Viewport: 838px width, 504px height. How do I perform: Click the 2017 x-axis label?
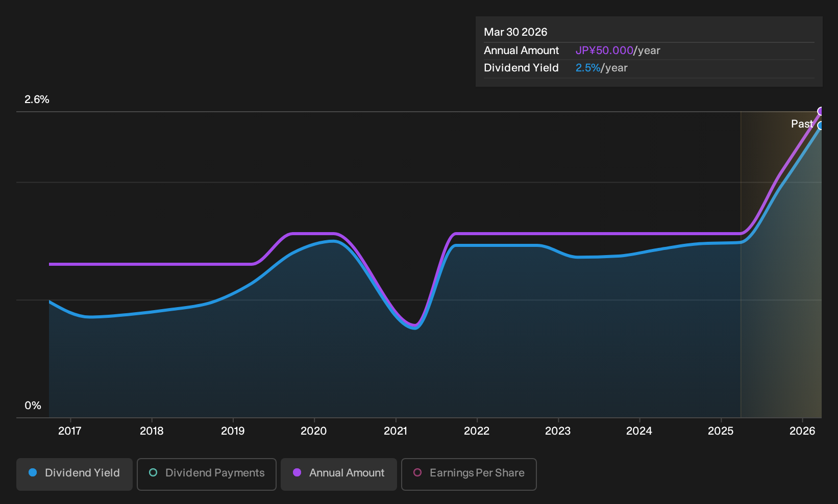70,431
